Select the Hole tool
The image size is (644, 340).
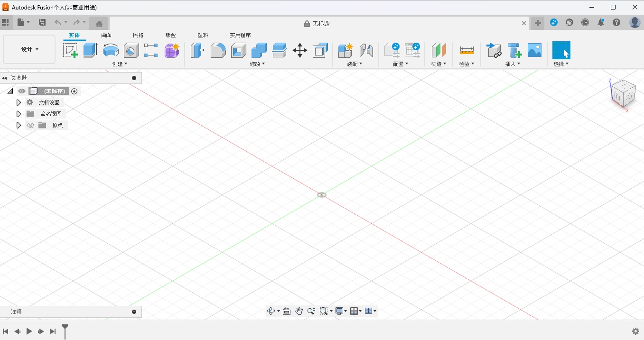coord(131,50)
